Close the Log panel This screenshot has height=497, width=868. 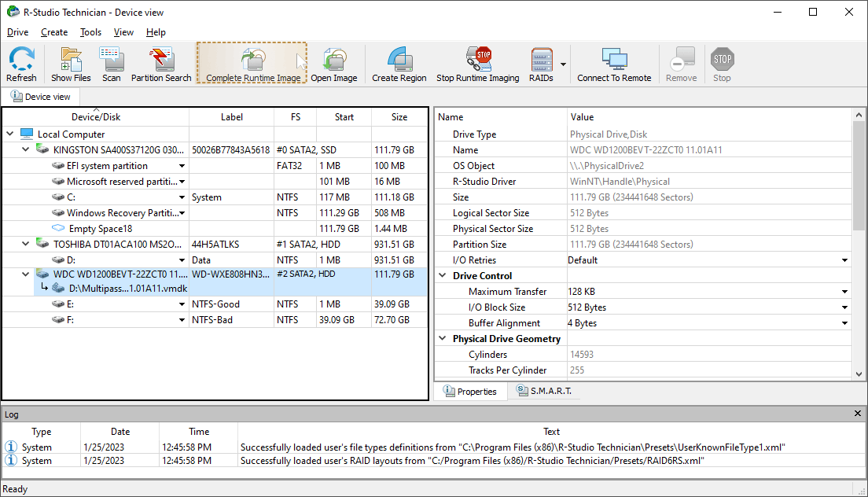858,414
